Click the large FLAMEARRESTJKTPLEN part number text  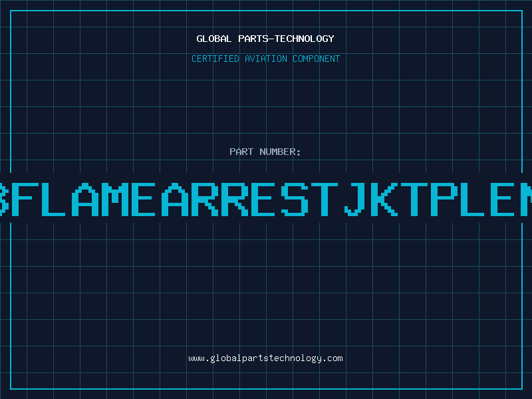click(266, 199)
